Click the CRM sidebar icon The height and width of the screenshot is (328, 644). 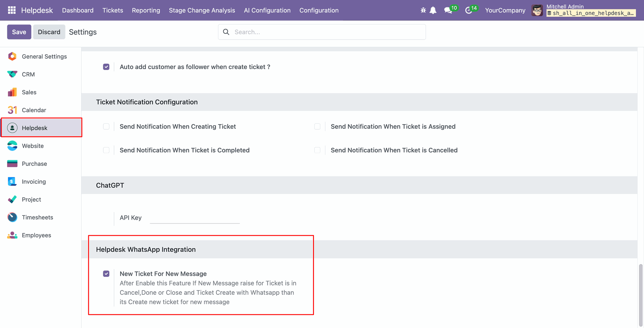12,74
